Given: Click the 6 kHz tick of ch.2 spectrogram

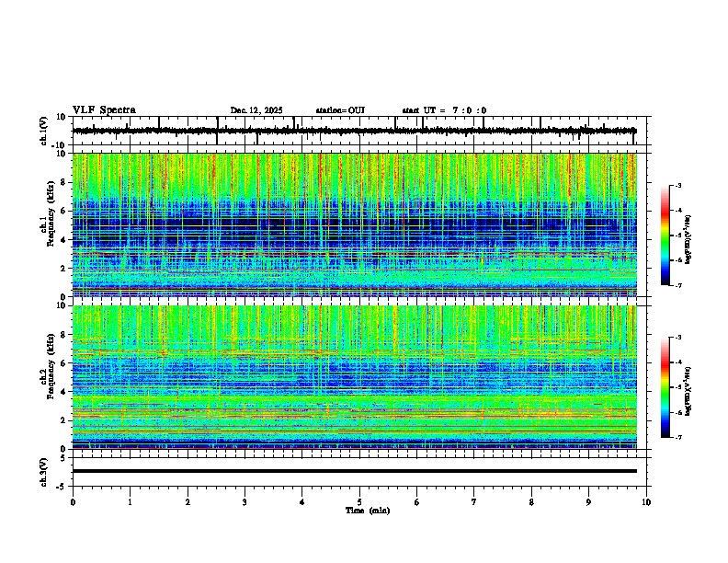Looking at the screenshot, I should (x=64, y=363).
